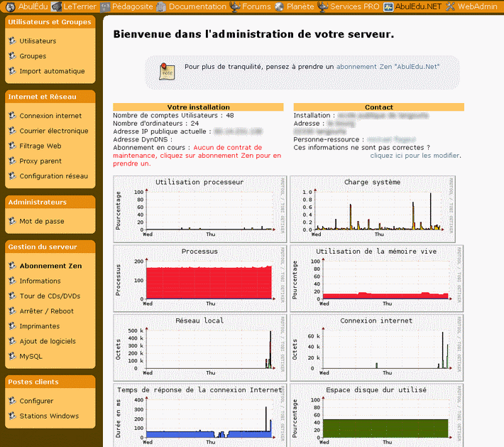This screenshot has width=504, height=447.
Task: Open the Documentation menu item
Action: [197, 6]
